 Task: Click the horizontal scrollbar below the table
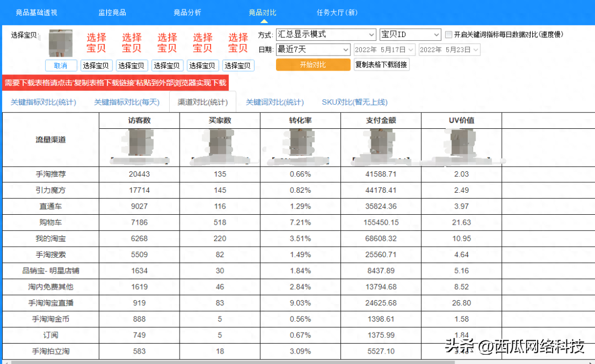point(220,362)
